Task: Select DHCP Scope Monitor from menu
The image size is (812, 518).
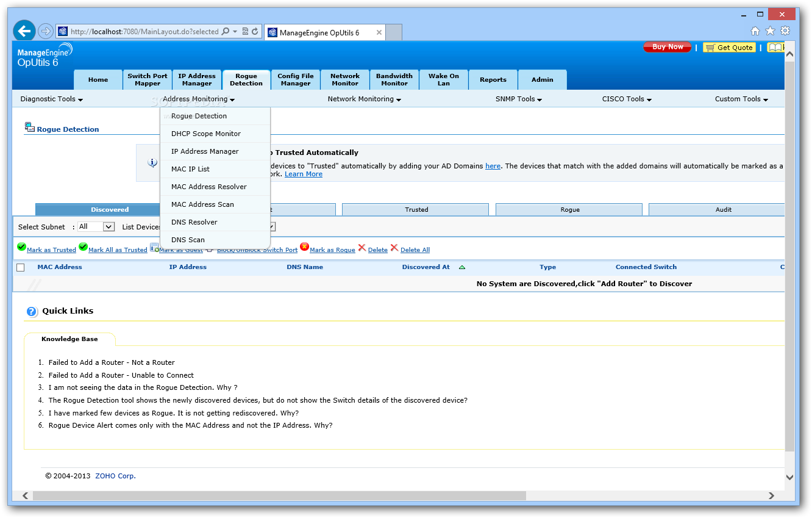Action: click(215, 134)
